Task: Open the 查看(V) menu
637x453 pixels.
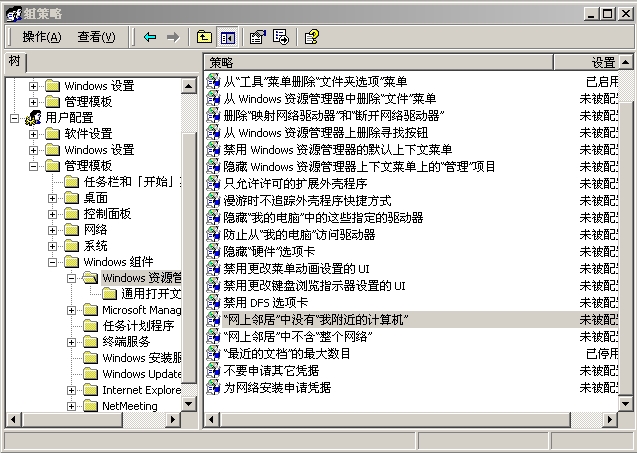Action: pos(96,37)
